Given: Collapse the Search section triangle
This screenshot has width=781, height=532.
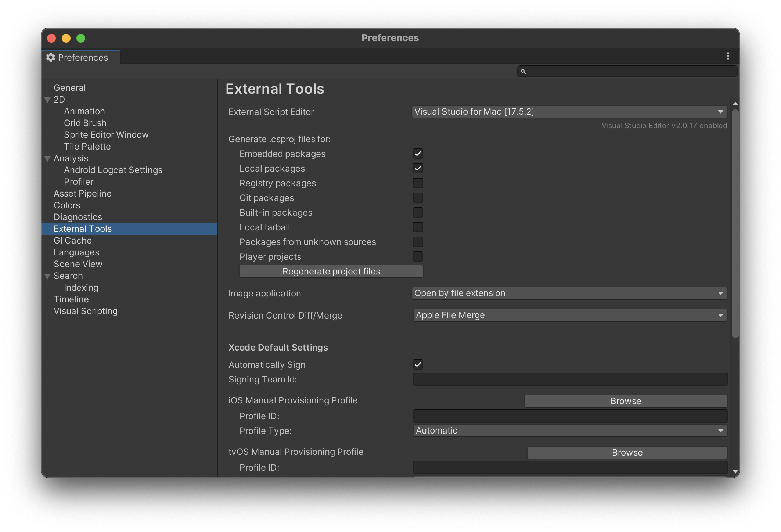Looking at the screenshot, I should pos(47,276).
